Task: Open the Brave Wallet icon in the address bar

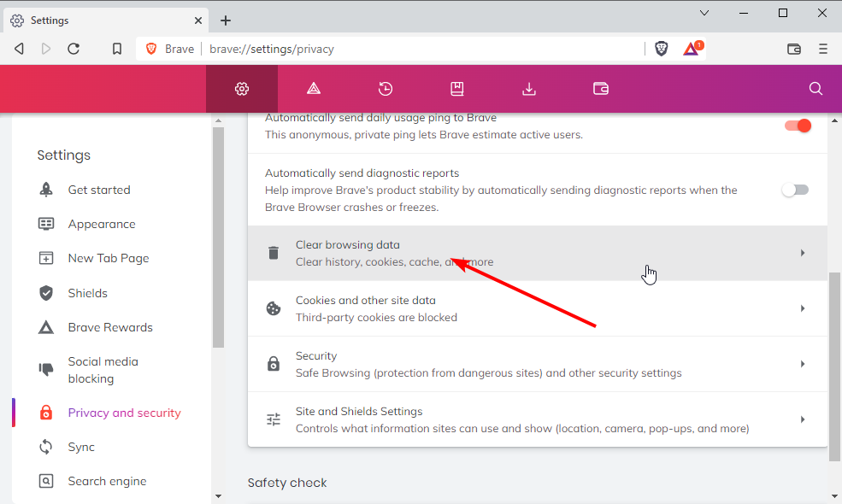Action: [x=794, y=49]
